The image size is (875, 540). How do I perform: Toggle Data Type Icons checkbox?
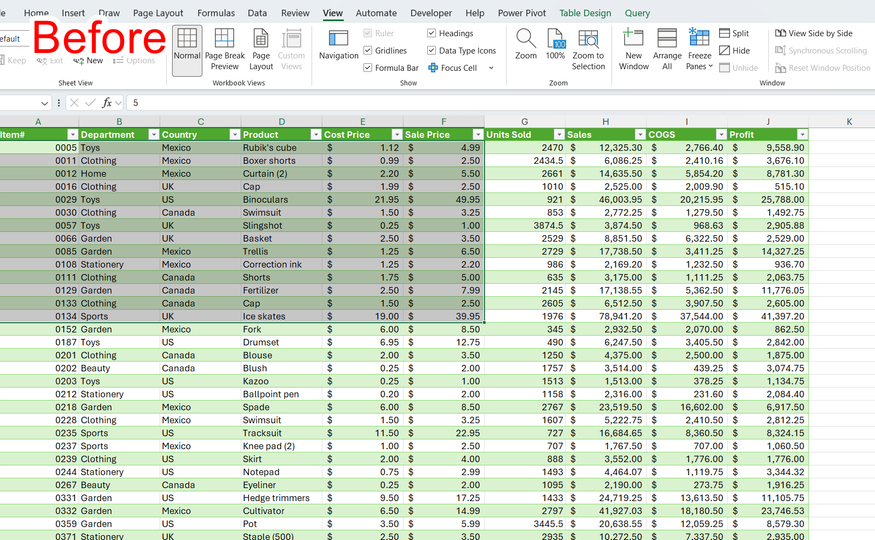431,51
